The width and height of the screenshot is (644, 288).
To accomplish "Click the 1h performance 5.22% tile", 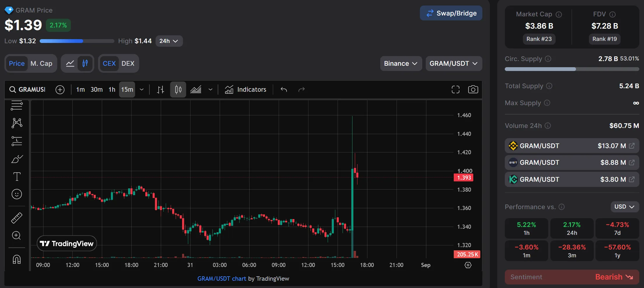I will 526,228.
